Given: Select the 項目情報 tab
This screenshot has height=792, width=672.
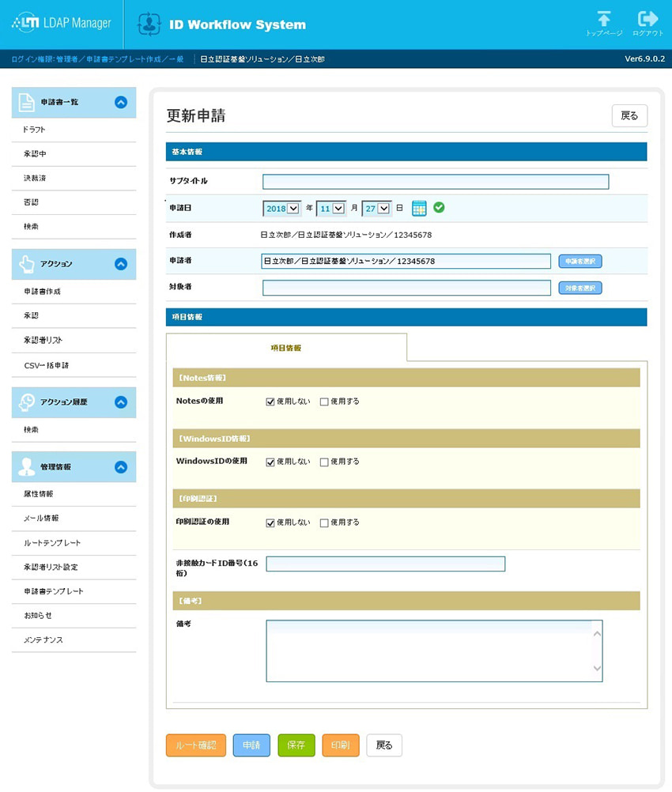Looking at the screenshot, I should 285,348.
